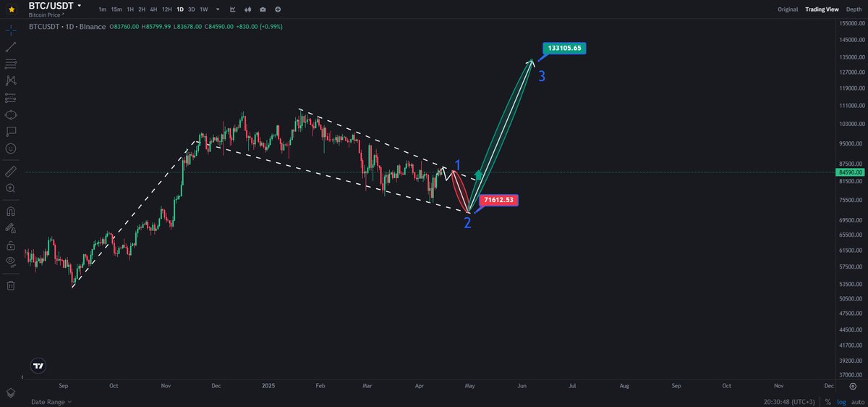Select the 1D timeframe
868x407 pixels.
tap(180, 9)
